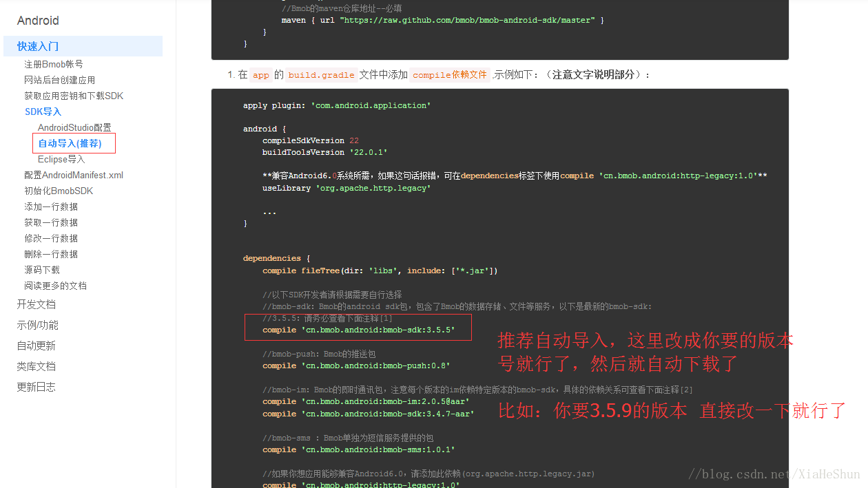This screenshot has height=488, width=868.
Task: Click the compile fileTree code line
Action: pyautogui.click(x=380, y=270)
